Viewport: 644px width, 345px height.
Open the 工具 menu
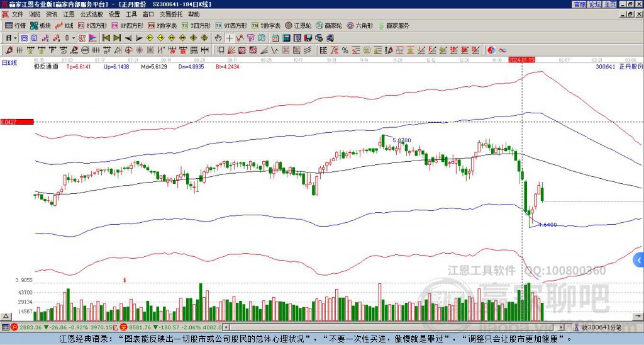click(131, 14)
